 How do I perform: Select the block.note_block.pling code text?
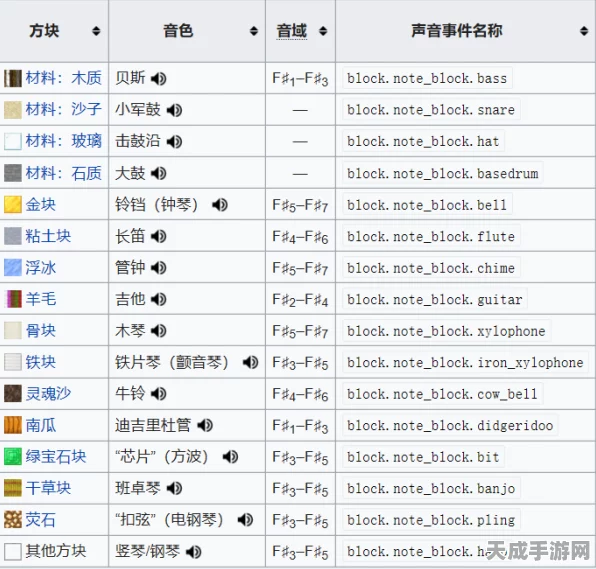(431, 520)
